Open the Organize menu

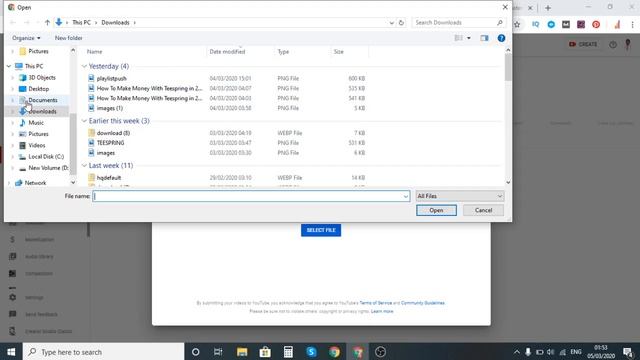tap(26, 38)
